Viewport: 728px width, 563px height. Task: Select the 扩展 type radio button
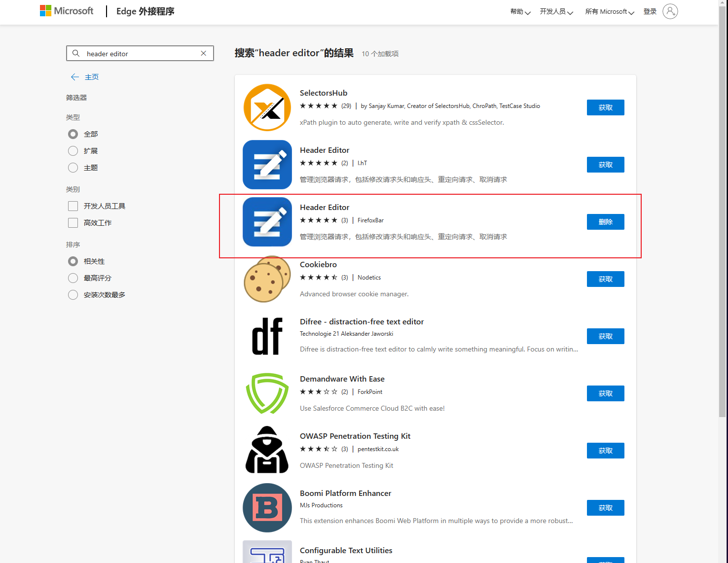[x=73, y=151]
